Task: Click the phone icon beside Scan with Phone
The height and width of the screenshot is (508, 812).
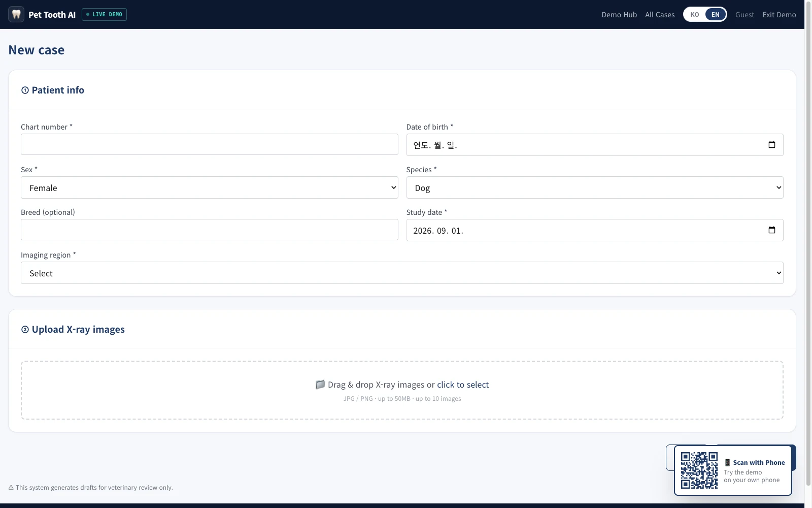Action: click(727, 462)
